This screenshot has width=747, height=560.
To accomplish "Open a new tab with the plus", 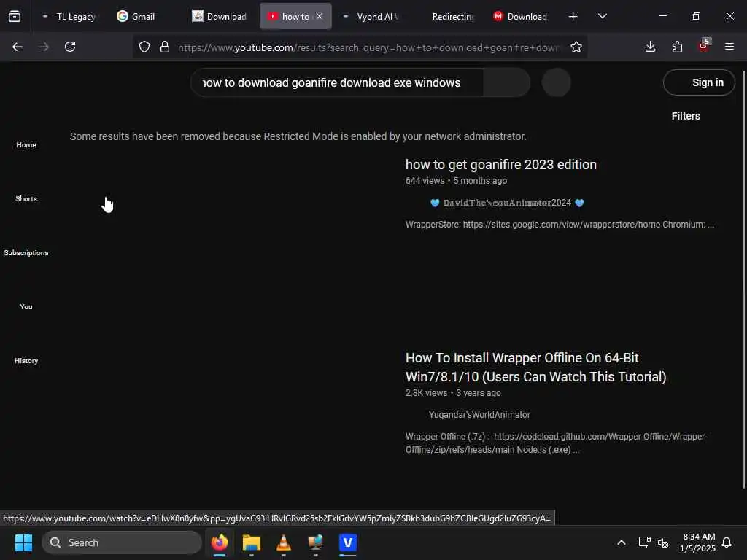I will (573, 16).
